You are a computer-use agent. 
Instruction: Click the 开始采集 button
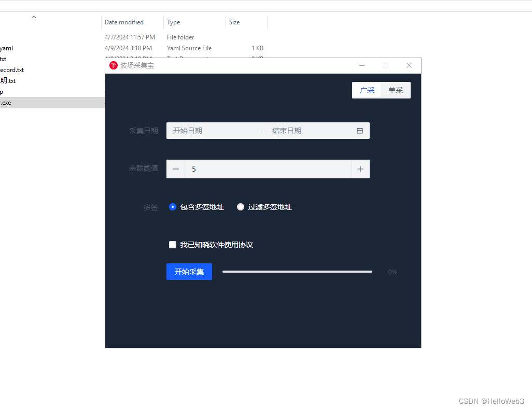click(189, 271)
